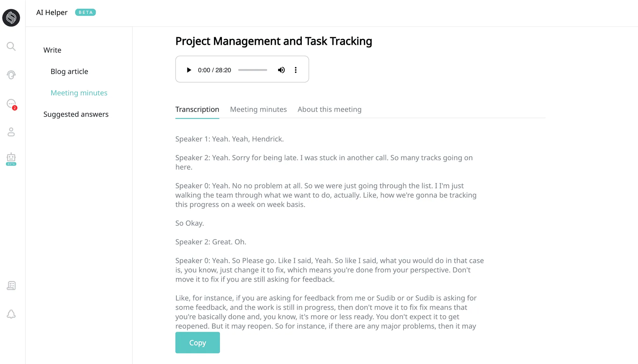The width and height of the screenshot is (638, 364).
Task: Select the Write section heading
Action: coord(52,50)
